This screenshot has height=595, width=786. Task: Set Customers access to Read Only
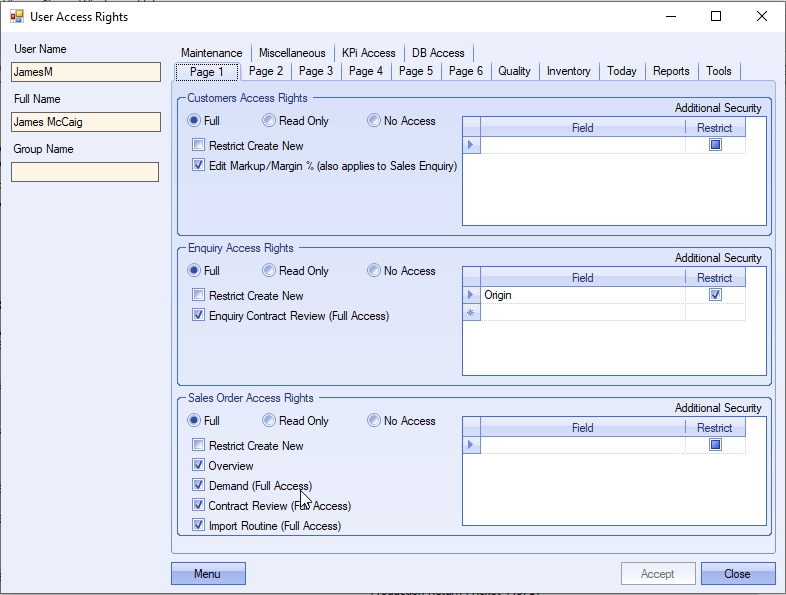coord(269,121)
